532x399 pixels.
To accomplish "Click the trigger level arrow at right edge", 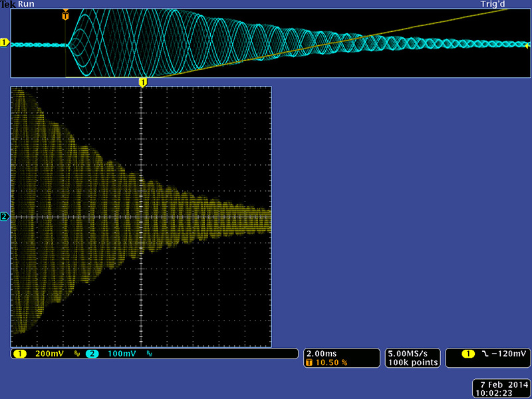I will 527,45.
